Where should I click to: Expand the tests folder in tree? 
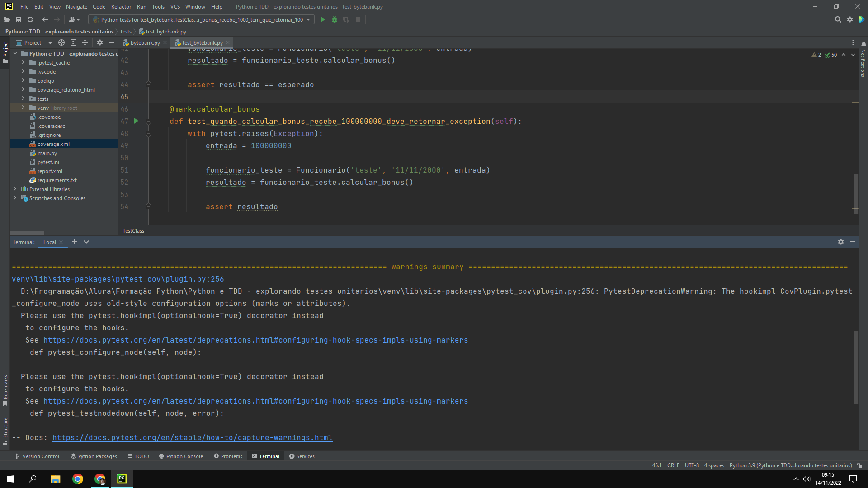pyautogui.click(x=23, y=99)
